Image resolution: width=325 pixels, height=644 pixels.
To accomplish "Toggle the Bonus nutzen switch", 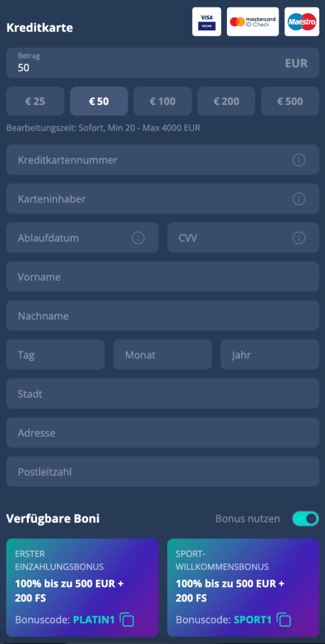I will pos(306,519).
